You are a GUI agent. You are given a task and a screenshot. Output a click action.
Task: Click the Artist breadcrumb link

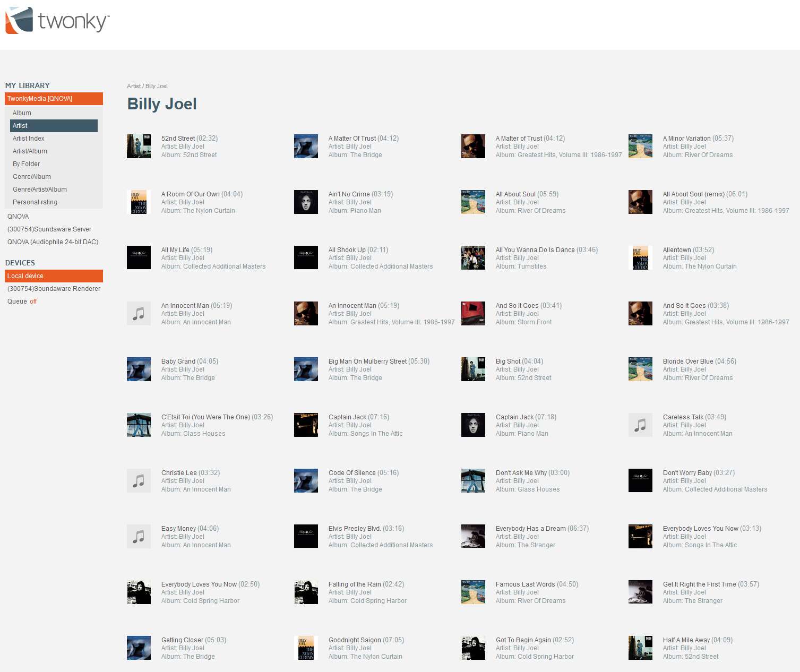[x=134, y=86]
